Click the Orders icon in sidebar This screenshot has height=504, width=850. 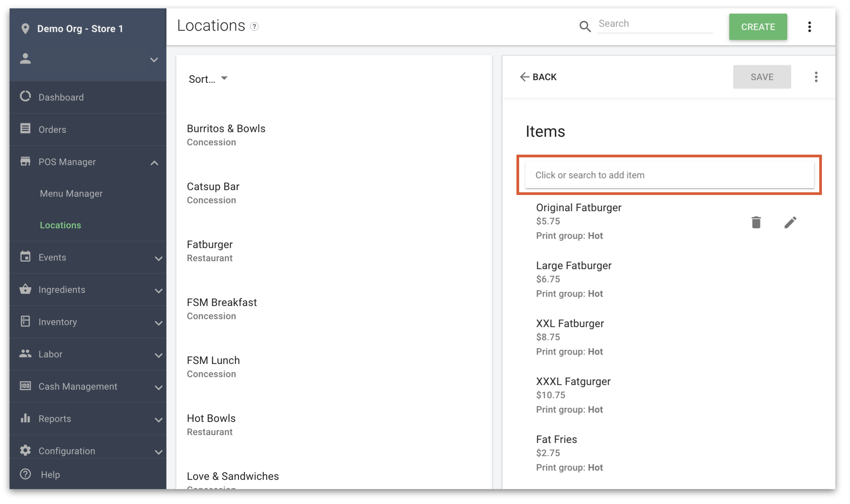pos(25,129)
